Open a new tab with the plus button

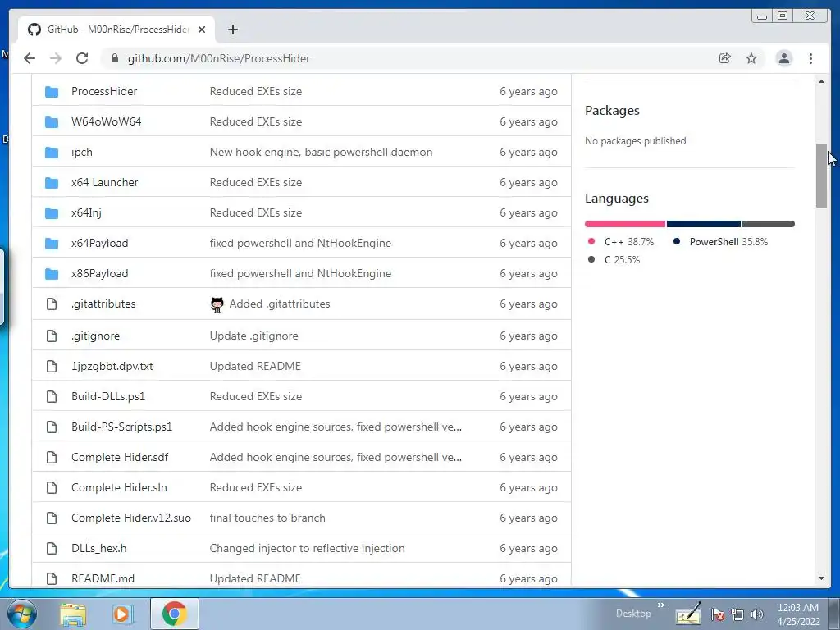(x=232, y=30)
